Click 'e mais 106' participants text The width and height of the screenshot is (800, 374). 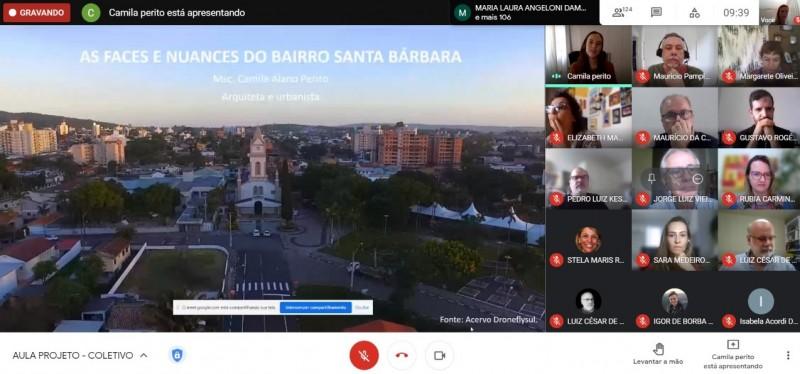(x=493, y=17)
